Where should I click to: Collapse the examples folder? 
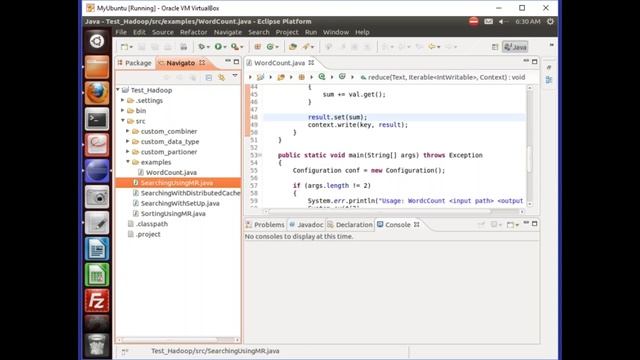128,162
